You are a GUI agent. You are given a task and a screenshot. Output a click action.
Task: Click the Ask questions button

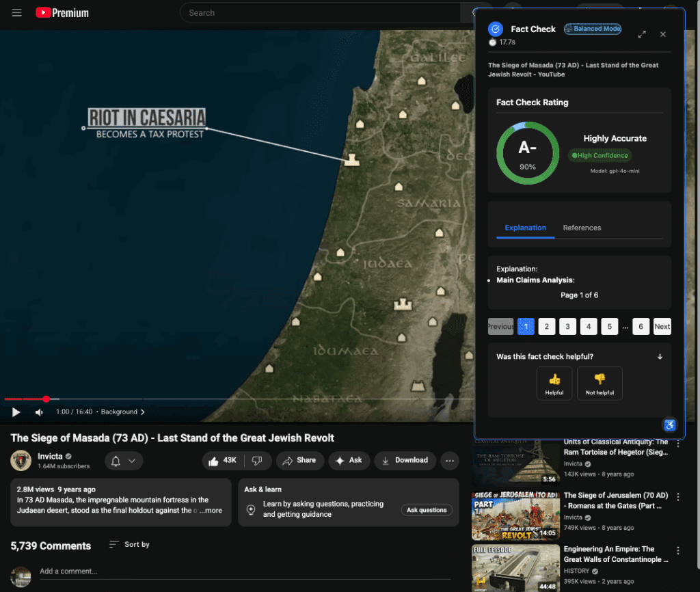pyautogui.click(x=427, y=510)
